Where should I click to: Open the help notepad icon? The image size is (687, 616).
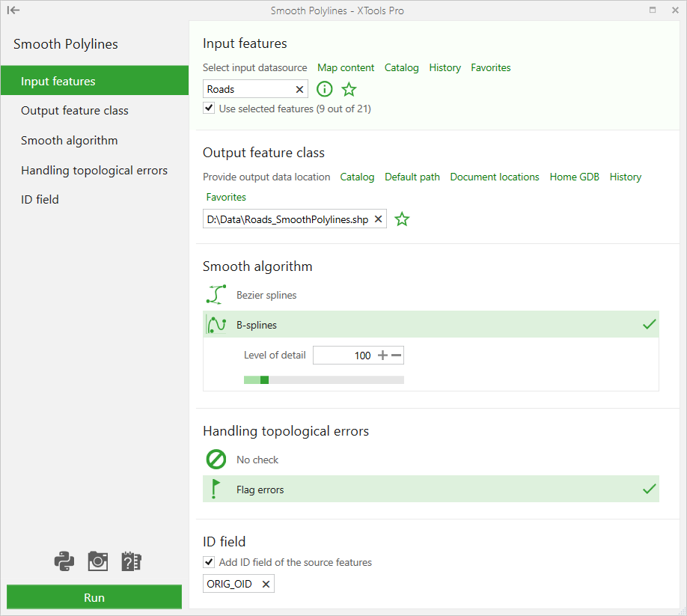[131, 561]
